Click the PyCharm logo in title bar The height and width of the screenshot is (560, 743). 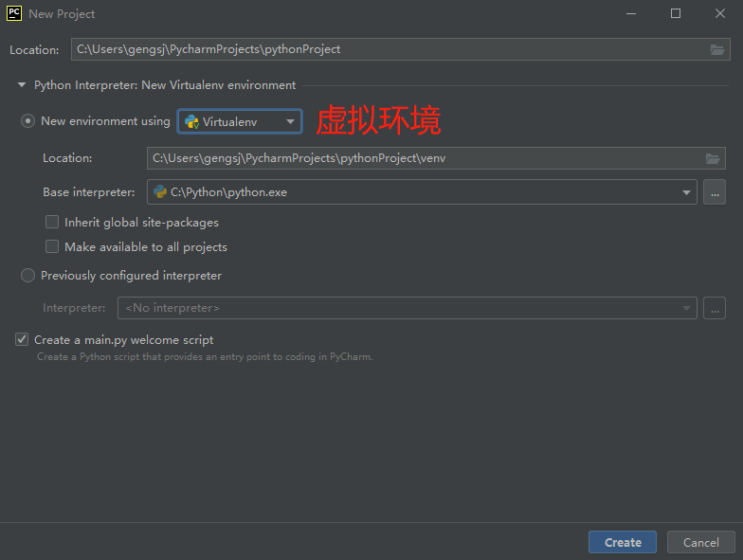pos(14,13)
